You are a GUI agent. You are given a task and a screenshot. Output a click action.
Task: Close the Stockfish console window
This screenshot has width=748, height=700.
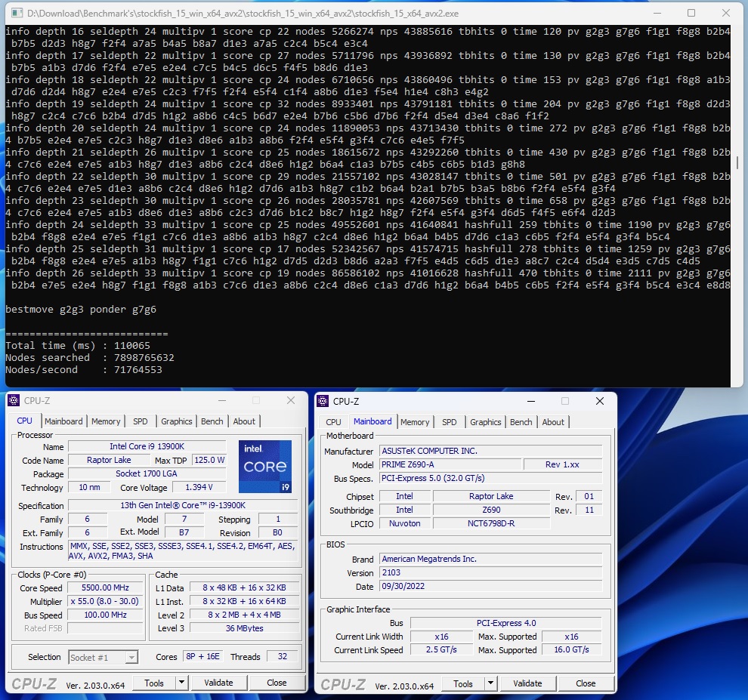point(725,13)
